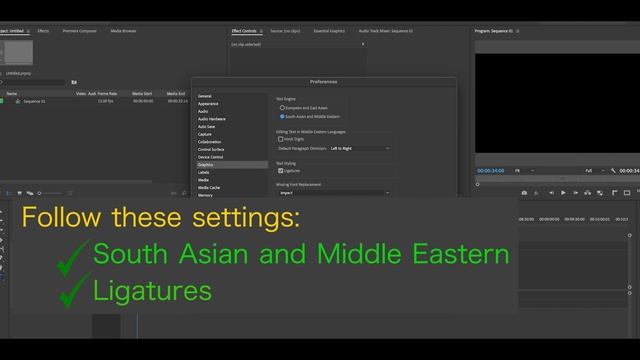The height and width of the screenshot is (360, 640).
Task: Click the Program monitor scrub bar
Action: pyautogui.click(x=558, y=178)
